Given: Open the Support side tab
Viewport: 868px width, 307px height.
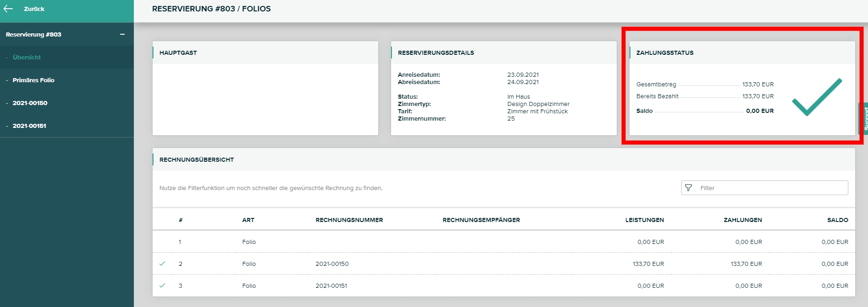Looking at the screenshot, I should coord(864,119).
